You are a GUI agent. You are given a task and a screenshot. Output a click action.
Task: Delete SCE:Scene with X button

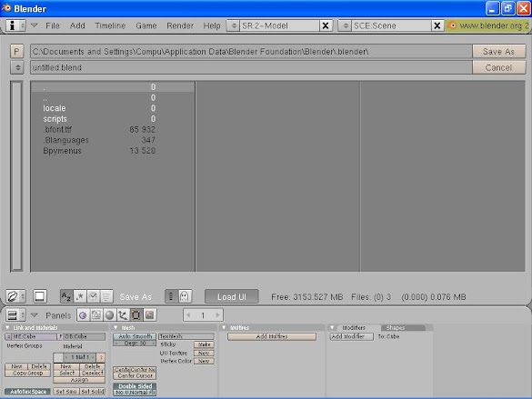(437, 25)
